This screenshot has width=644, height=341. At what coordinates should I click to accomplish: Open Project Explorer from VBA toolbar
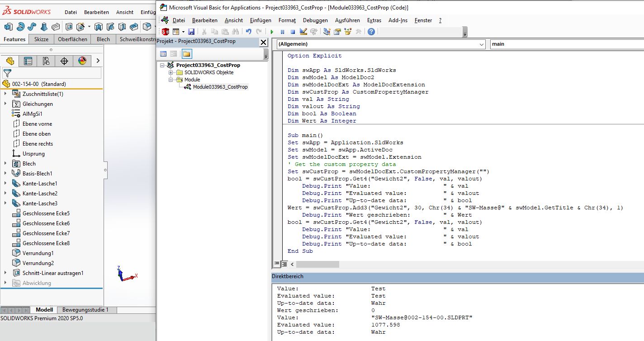[x=327, y=31]
